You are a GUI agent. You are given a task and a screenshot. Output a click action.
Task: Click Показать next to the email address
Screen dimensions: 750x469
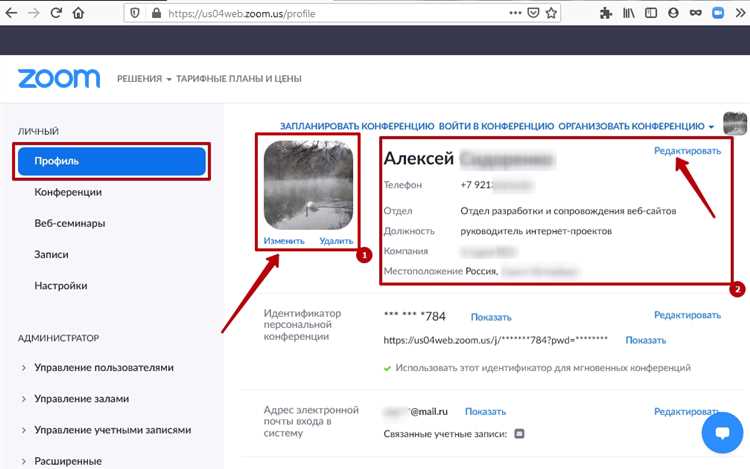click(x=485, y=412)
